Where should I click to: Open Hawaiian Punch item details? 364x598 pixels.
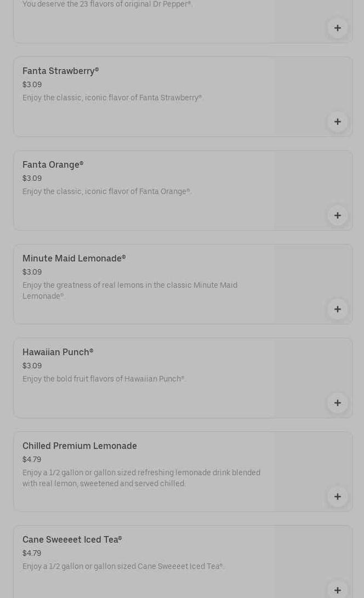coord(58,352)
